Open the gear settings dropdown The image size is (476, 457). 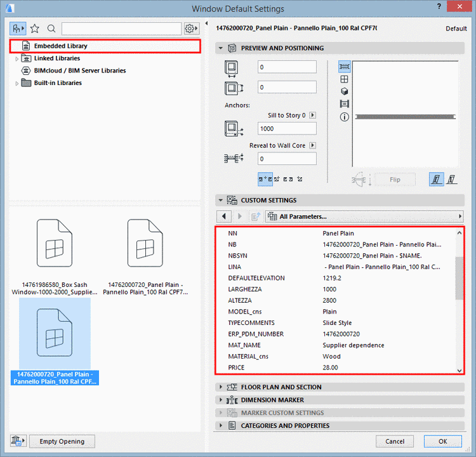point(192,29)
